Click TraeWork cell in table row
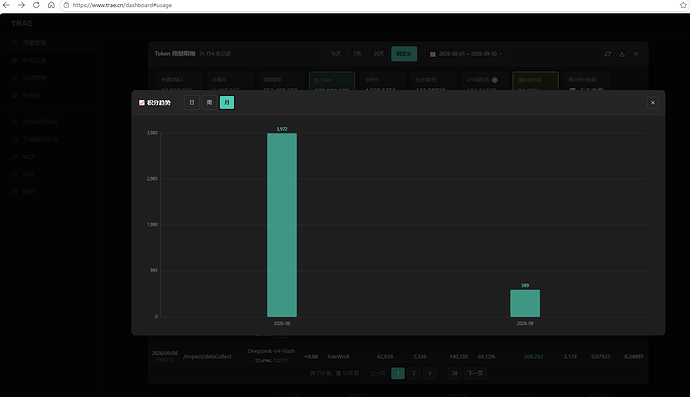690x397 pixels. 338,357
